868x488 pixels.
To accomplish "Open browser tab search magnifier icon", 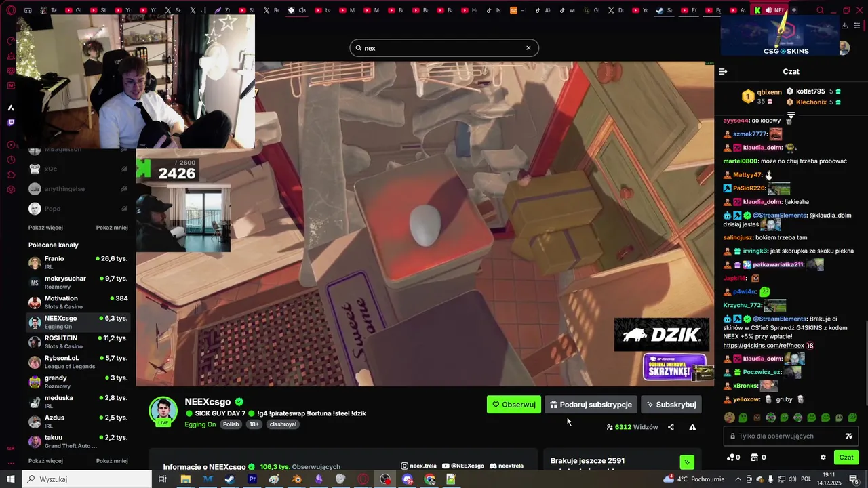I will 821,11.
